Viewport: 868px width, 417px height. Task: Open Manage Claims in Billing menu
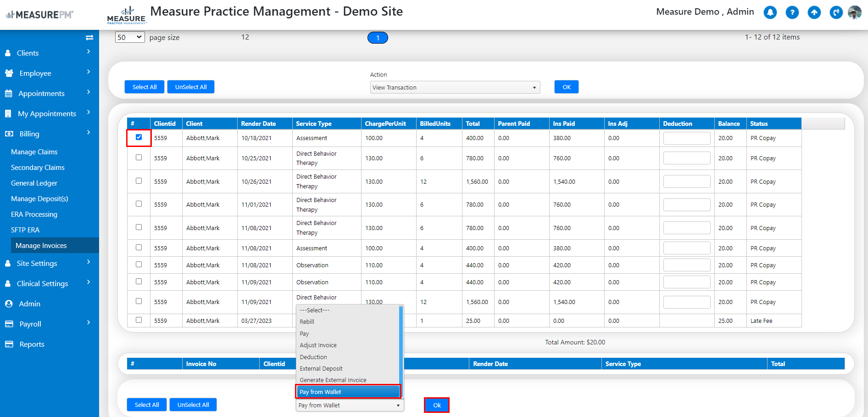(x=34, y=152)
